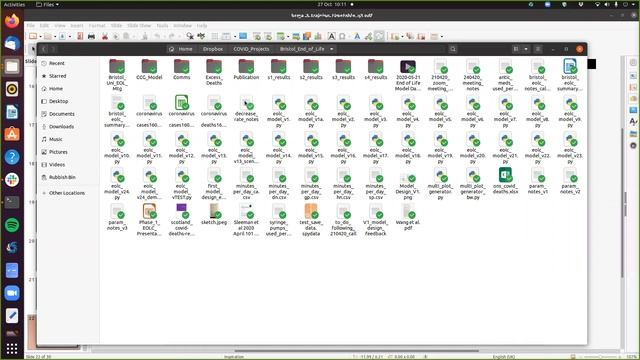This screenshot has width=640, height=360.
Task: Click the search icon in Files header
Action: 453,49
